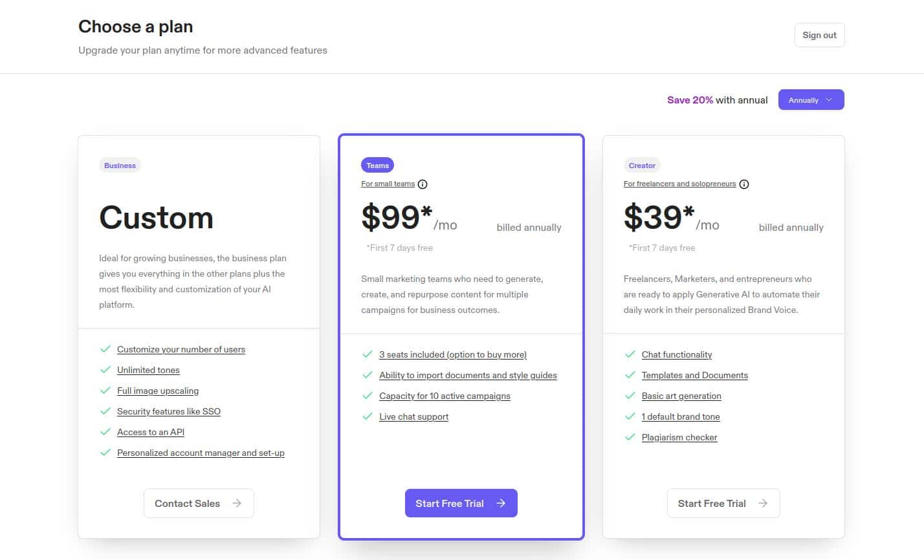Click 3 seats included option link
This screenshot has width=924, height=560.
pos(453,354)
